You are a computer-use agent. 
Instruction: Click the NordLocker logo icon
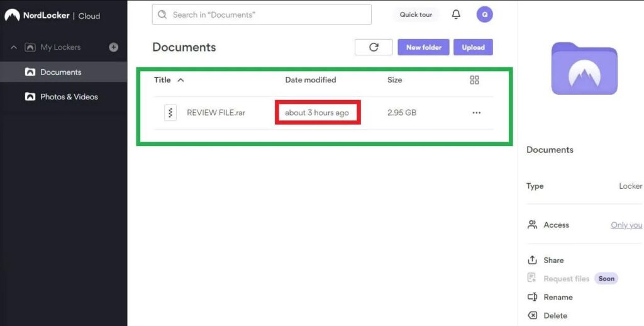coord(12,15)
